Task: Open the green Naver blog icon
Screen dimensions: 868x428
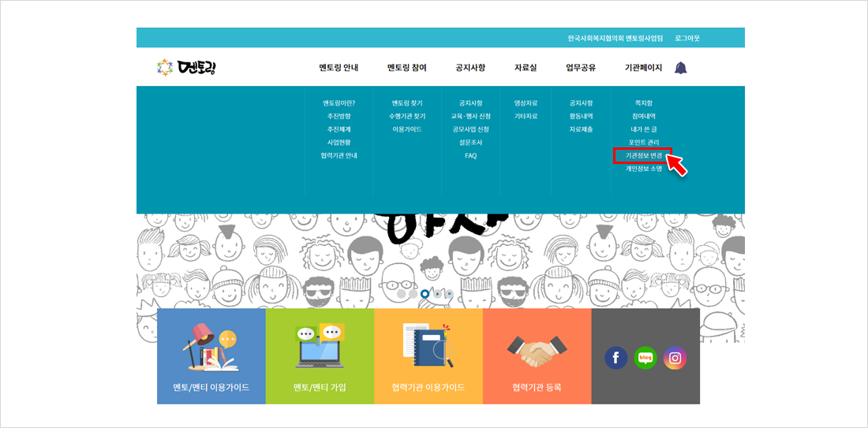Action: tap(645, 358)
